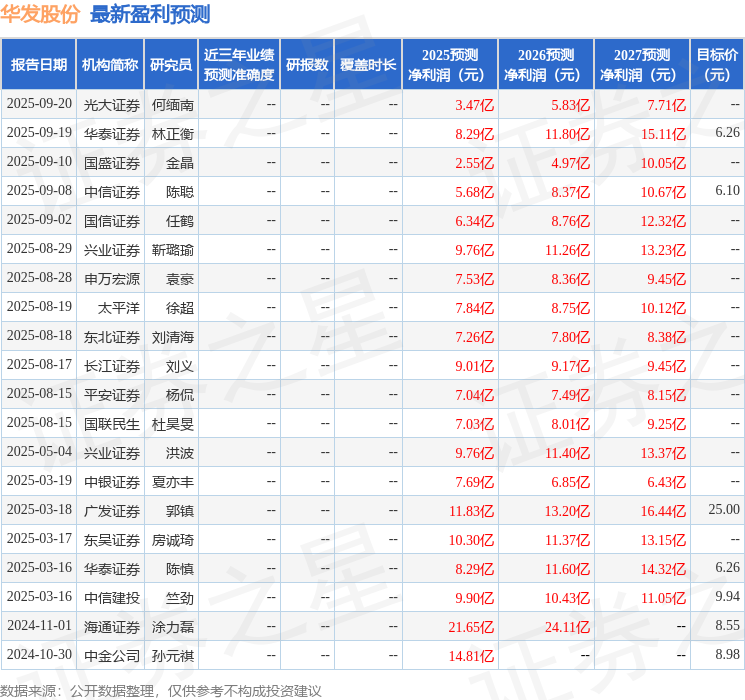The image size is (745, 700).
Task: Click the 报告日期 column header
Action: click(x=38, y=64)
